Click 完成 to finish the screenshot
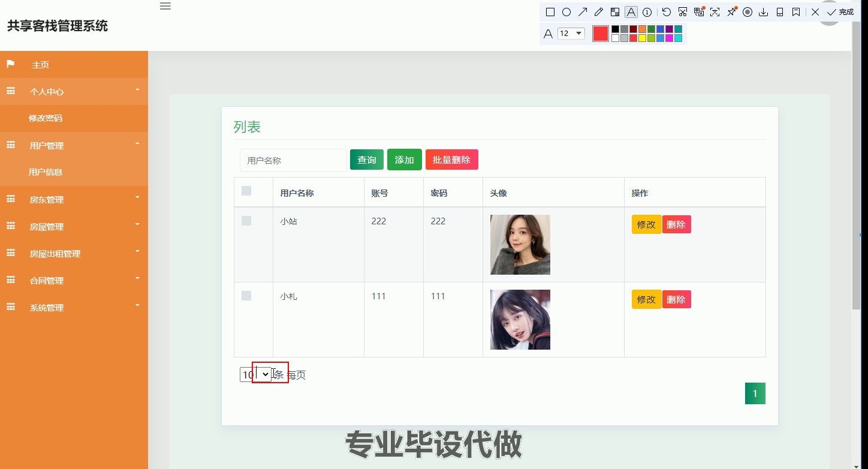 (x=840, y=12)
